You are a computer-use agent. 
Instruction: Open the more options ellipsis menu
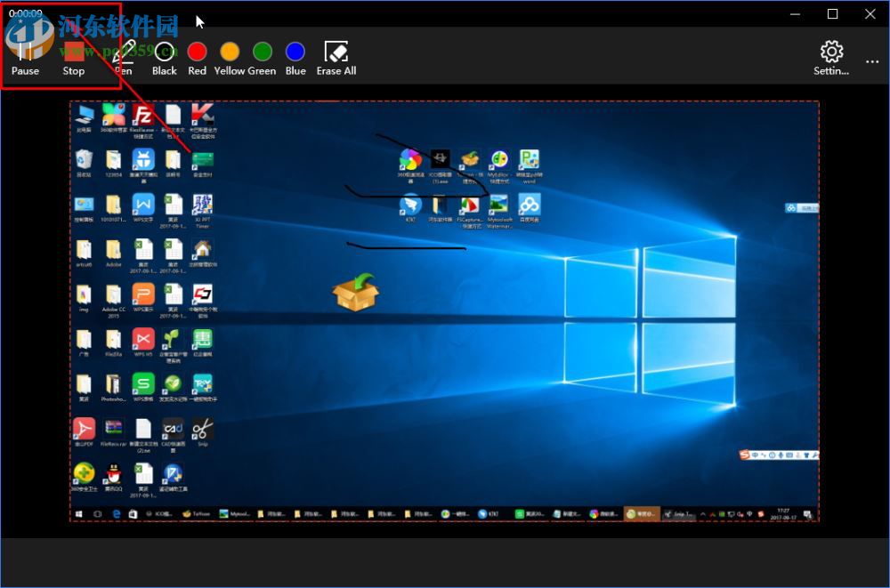pyautogui.click(x=872, y=61)
